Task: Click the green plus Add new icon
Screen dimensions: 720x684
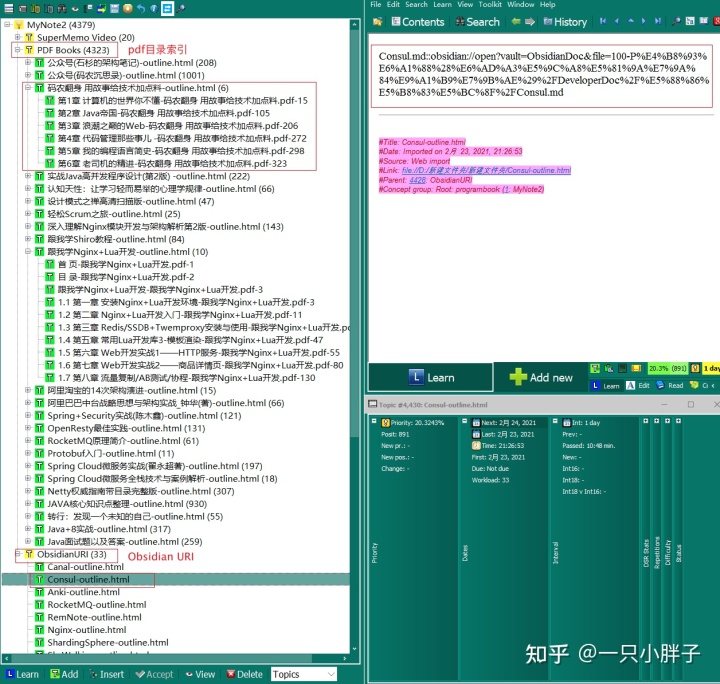Action: point(518,377)
